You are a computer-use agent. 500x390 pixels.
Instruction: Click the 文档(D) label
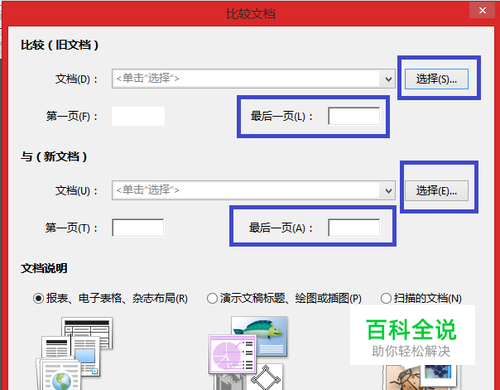coord(76,79)
